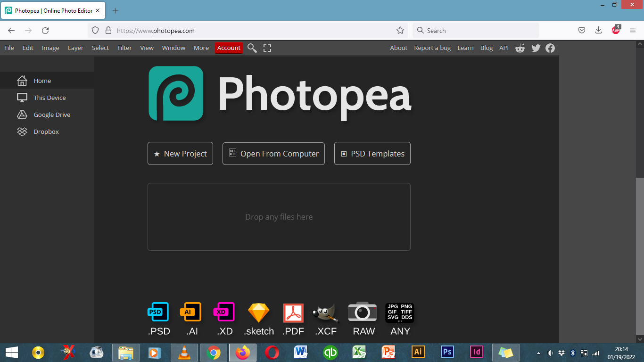Open the Learn link
Viewport: 644px width, 362px height.
[465, 48]
